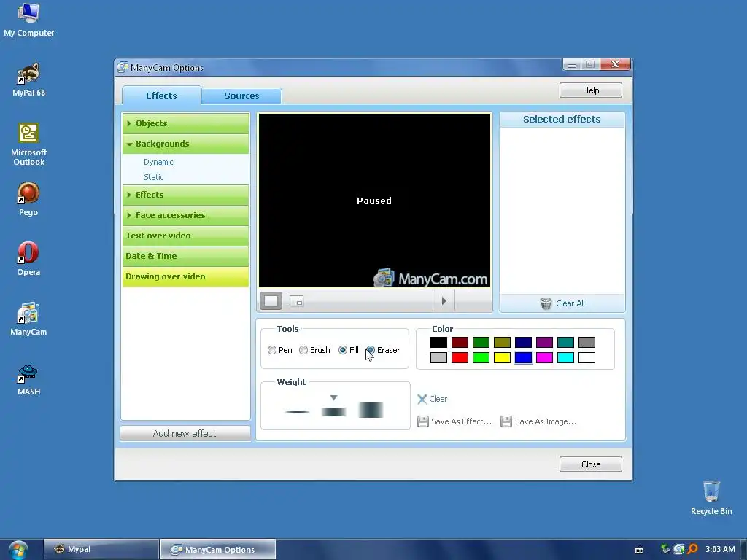Viewport: 747px width, 560px height.
Task: Click Save As Image link
Action: click(x=546, y=421)
